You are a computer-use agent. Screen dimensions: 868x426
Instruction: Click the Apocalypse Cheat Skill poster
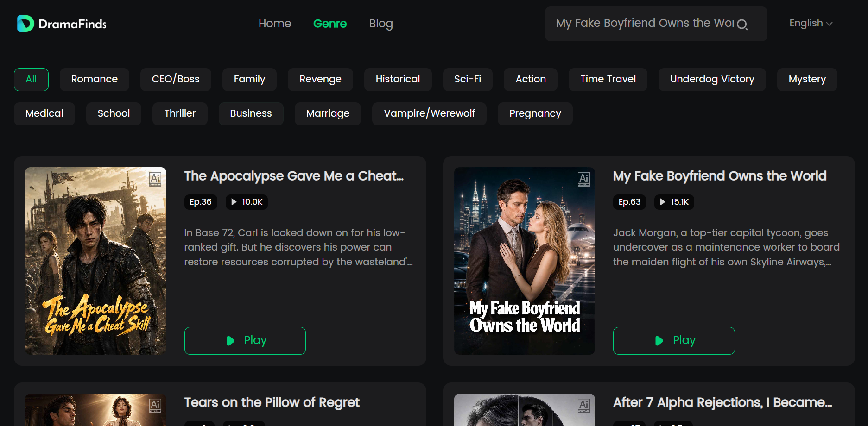95,261
